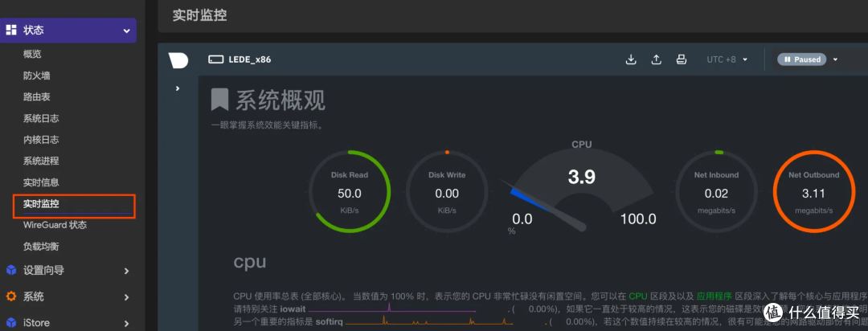The image size is (868, 331).
Task: Click the Disk Read gauge
Action: 350,191
